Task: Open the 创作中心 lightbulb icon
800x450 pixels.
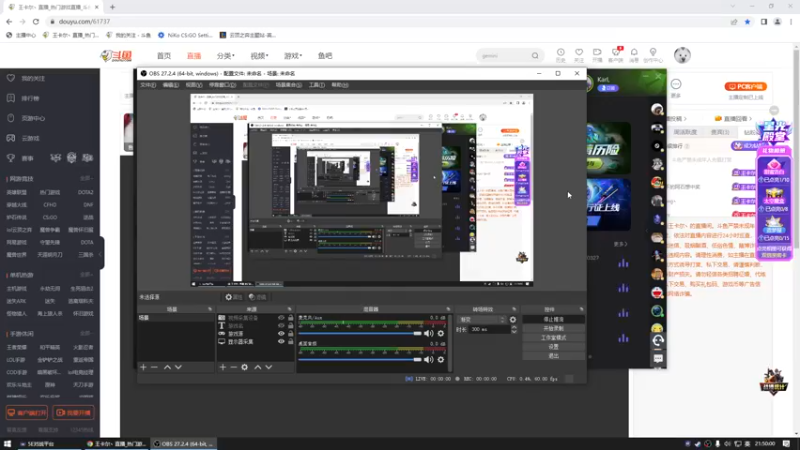Action: click(653, 53)
